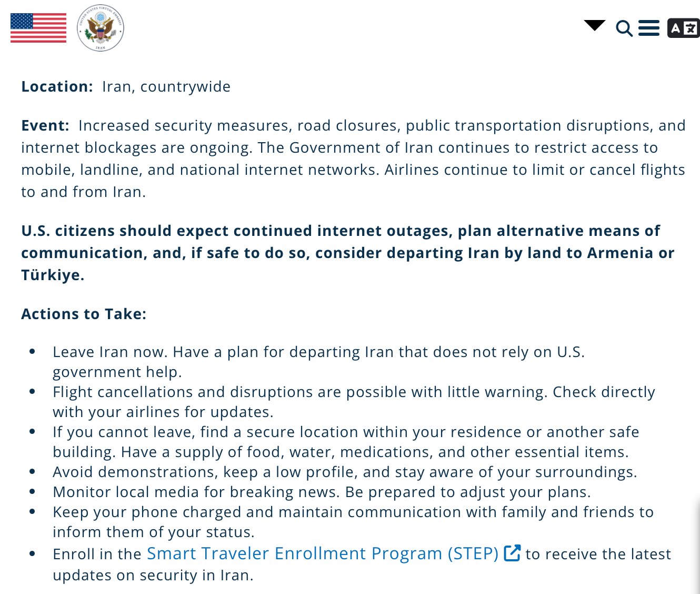
Task: Click the 'Location: Iran, countrywide' line
Action: tap(125, 86)
